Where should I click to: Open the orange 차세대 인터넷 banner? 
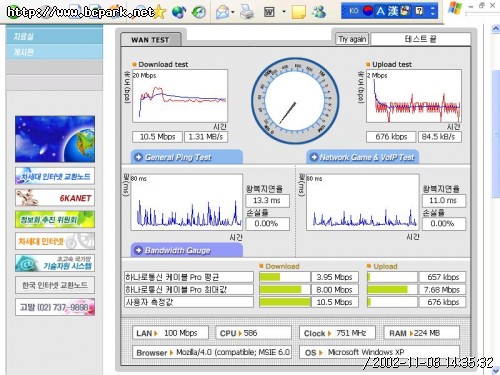tap(55, 241)
